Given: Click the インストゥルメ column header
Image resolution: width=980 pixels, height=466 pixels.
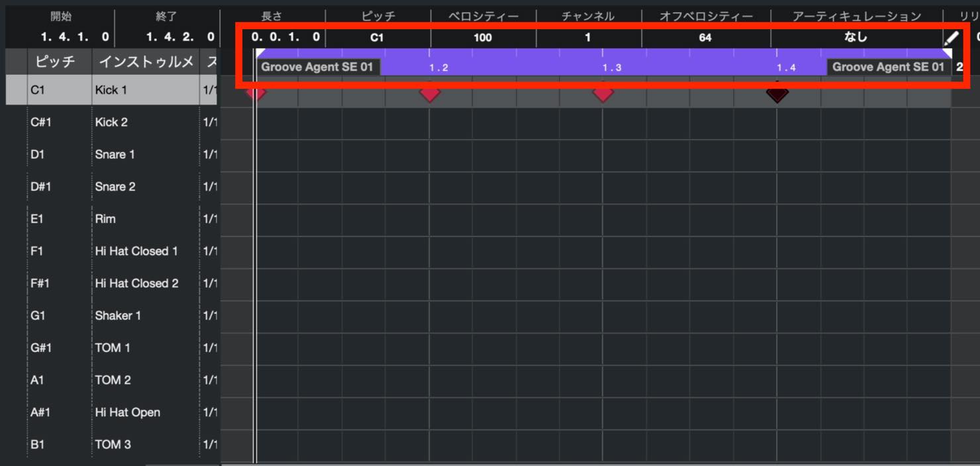Looking at the screenshot, I should [x=146, y=62].
